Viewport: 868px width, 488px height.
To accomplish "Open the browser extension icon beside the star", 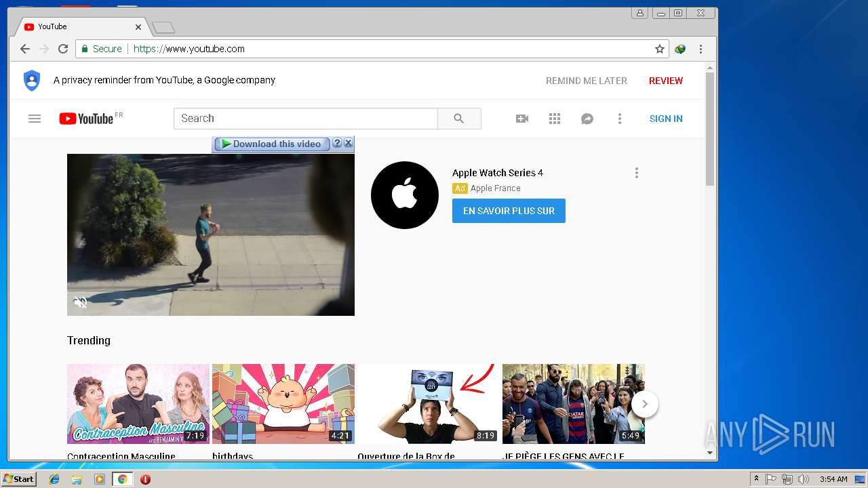I will pos(680,49).
